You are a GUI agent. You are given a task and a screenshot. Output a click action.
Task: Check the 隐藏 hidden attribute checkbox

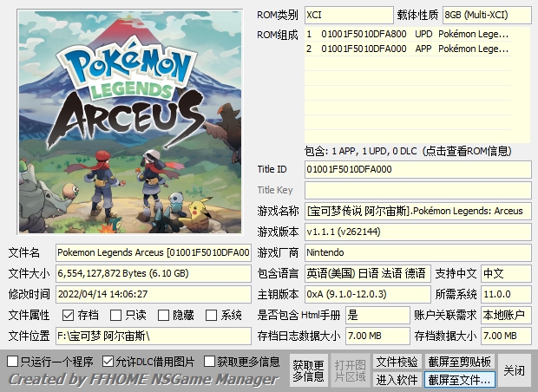(x=164, y=315)
